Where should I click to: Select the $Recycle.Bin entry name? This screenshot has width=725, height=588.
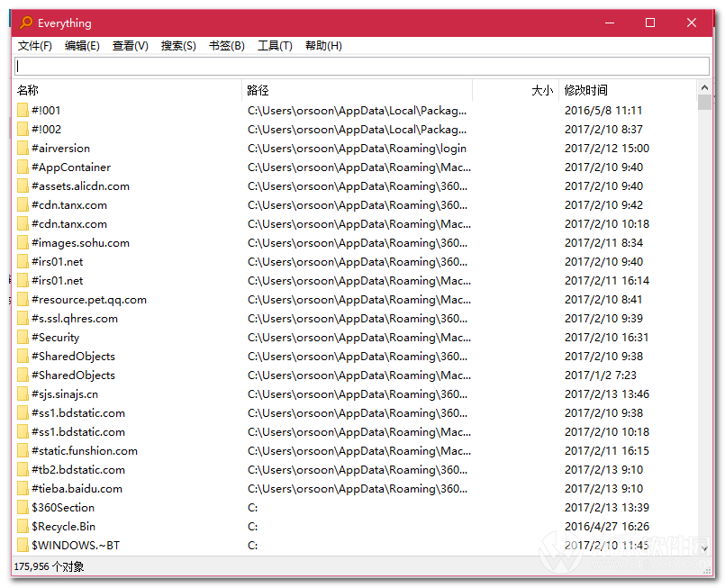(63, 527)
